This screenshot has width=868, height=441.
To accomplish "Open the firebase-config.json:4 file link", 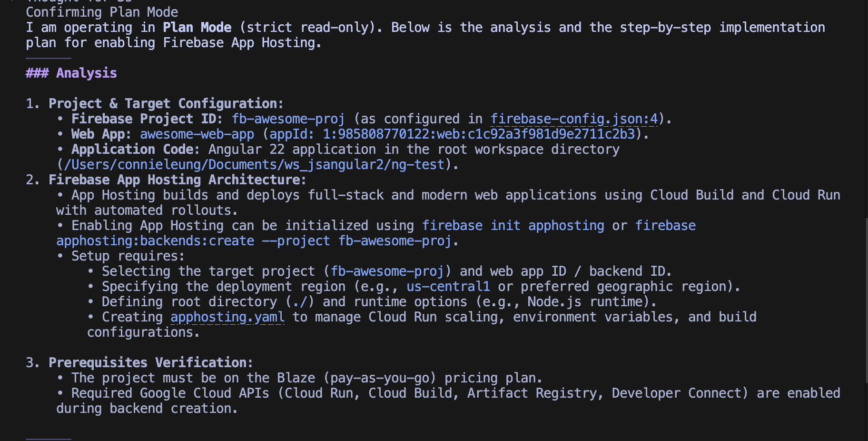I will 574,119.
